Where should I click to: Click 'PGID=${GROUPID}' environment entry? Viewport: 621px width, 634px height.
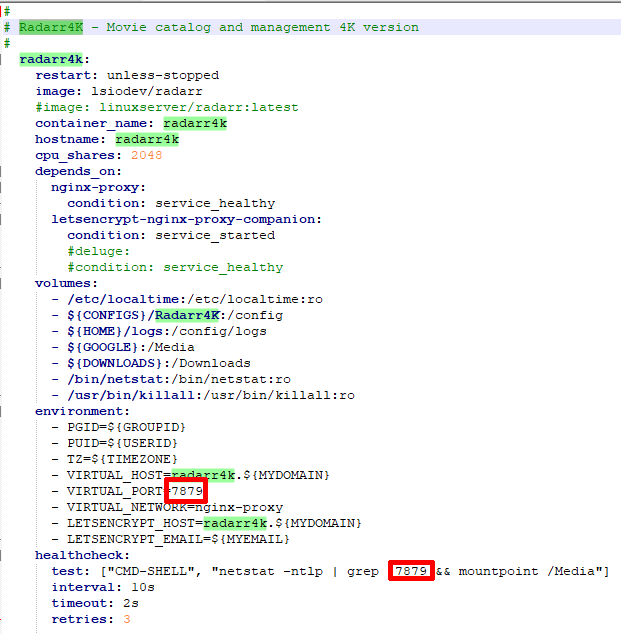pyautogui.click(x=126, y=427)
